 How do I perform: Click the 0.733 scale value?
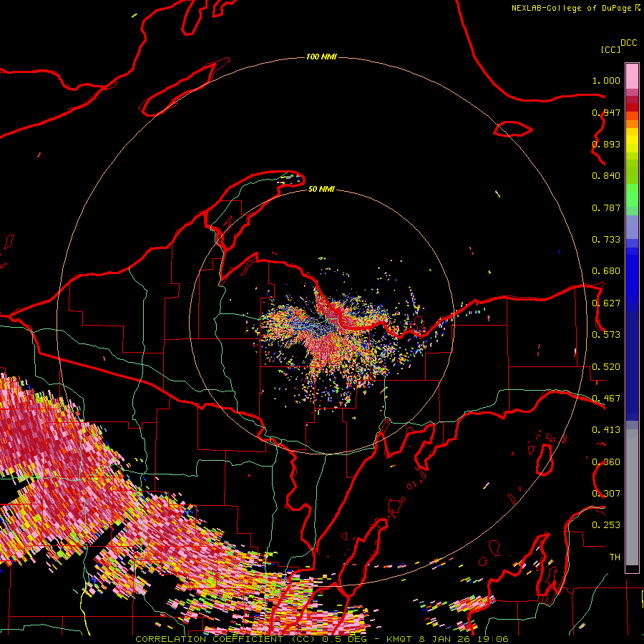coord(606,240)
